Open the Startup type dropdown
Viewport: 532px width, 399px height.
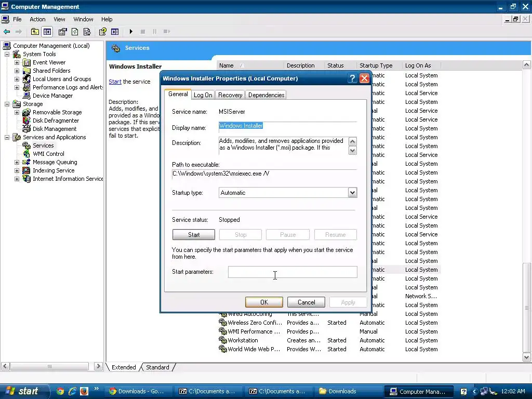pos(352,193)
